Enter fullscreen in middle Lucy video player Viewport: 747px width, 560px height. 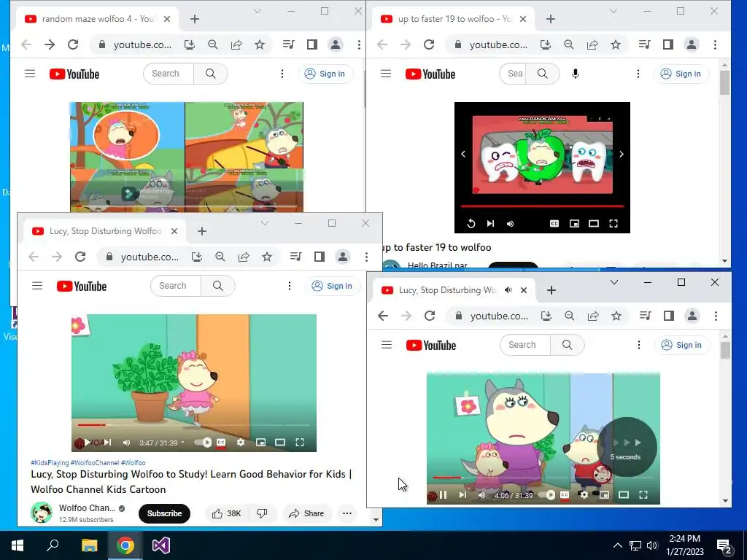pos(300,443)
